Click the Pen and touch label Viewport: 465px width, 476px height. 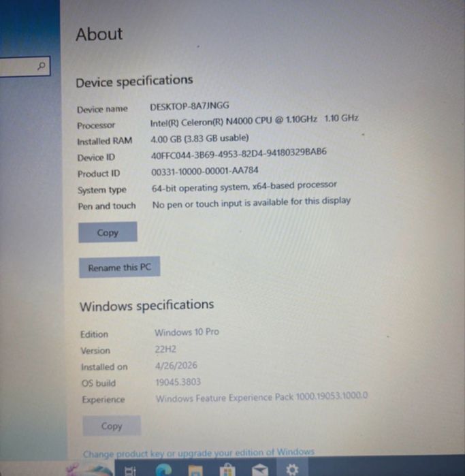[107, 206]
